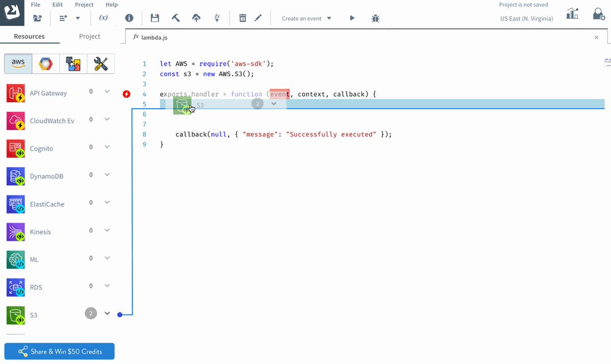Expand the ElastiCache chevron

point(107,203)
